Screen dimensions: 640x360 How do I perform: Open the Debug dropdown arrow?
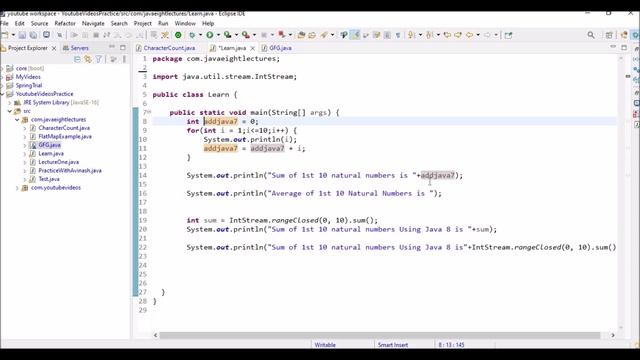coord(200,35)
